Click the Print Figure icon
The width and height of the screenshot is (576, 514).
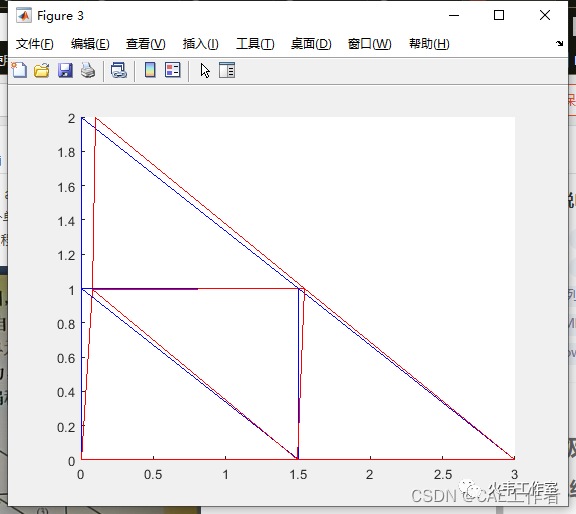[x=88, y=70]
